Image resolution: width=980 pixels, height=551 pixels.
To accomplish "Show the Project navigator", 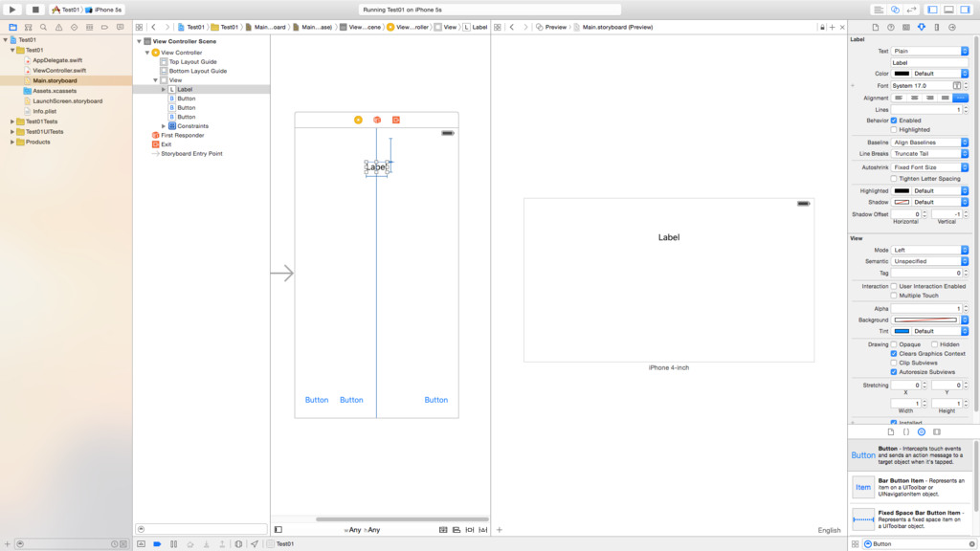I will point(12,27).
